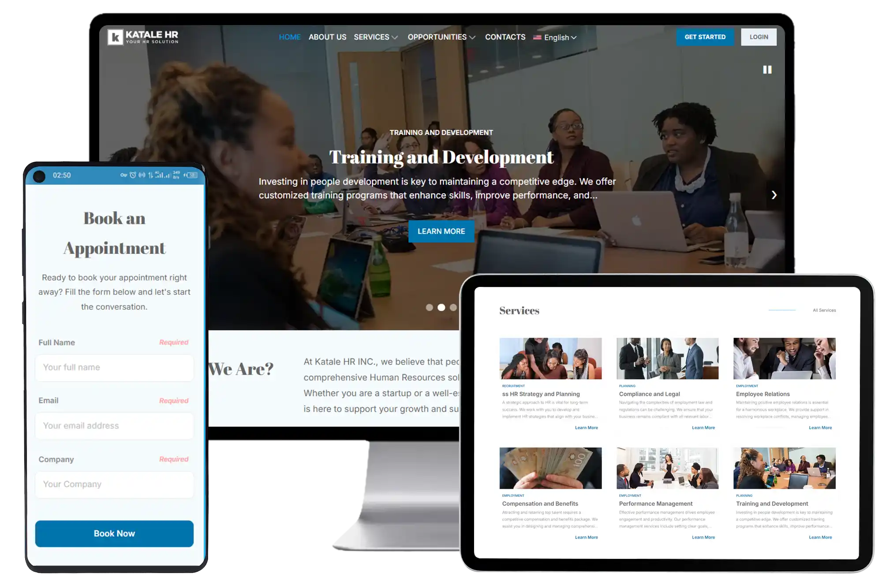Toggle mobile slideshow dot indicator two
This screenshot has height=588, width=882.
pos(441,307)
